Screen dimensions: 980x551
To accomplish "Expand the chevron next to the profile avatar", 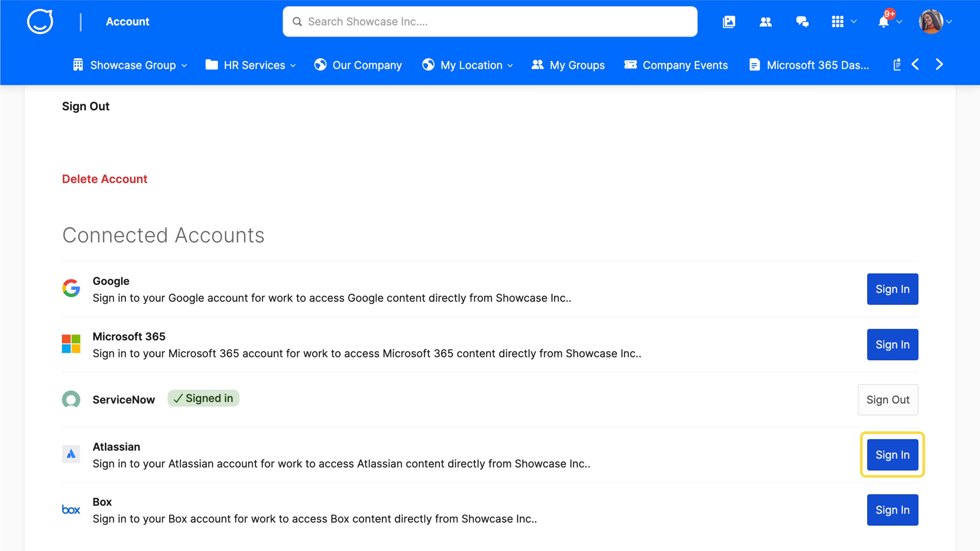I will click(x=949, y=22).
